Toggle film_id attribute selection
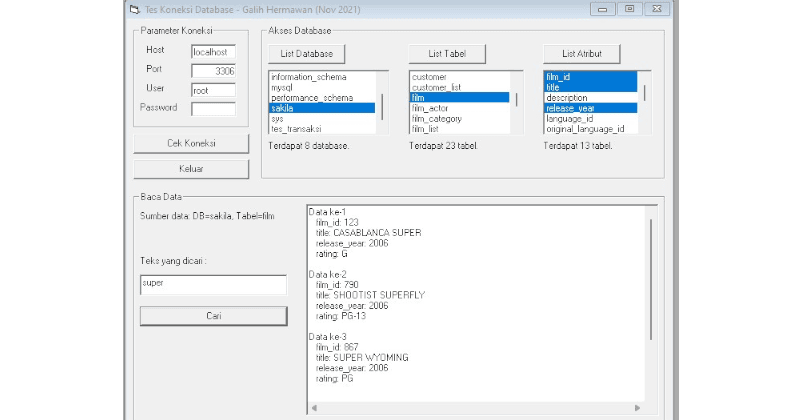The width and height of the screenshot is (800, 420). (591, 77)
